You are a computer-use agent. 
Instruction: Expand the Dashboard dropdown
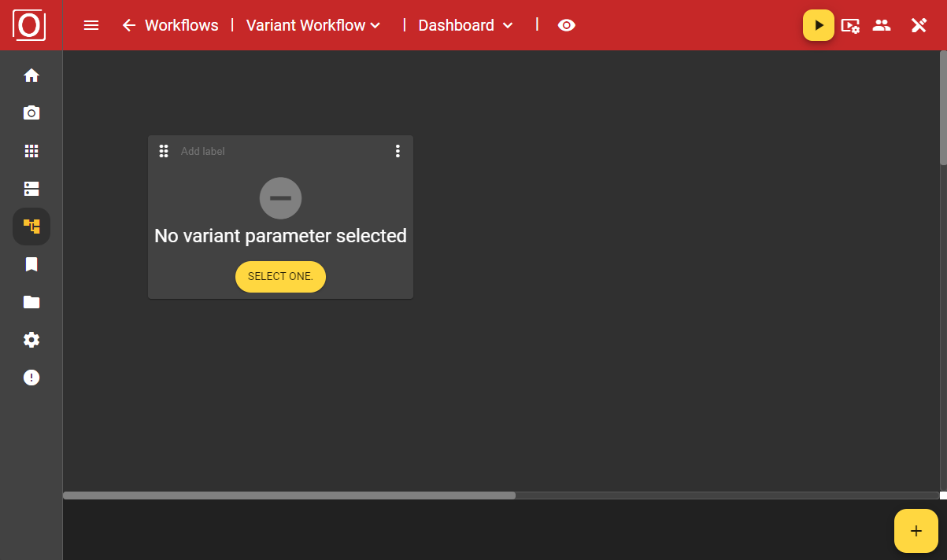coord(508,24)
